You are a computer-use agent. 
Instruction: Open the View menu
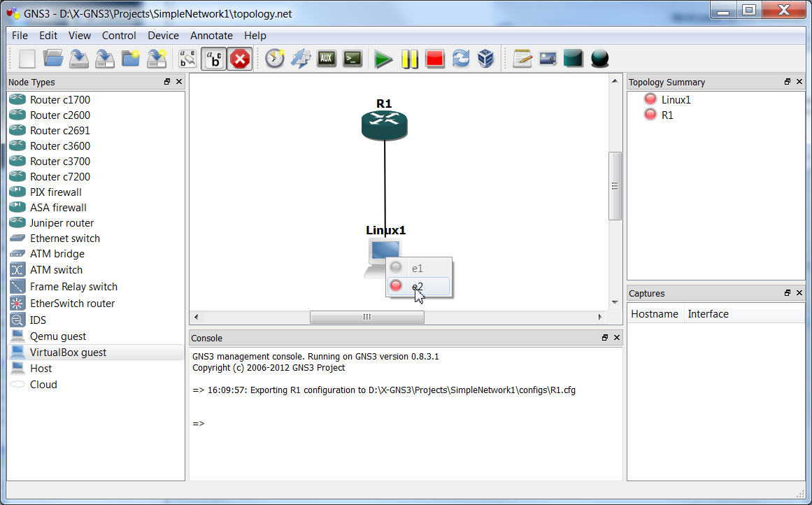80,35
